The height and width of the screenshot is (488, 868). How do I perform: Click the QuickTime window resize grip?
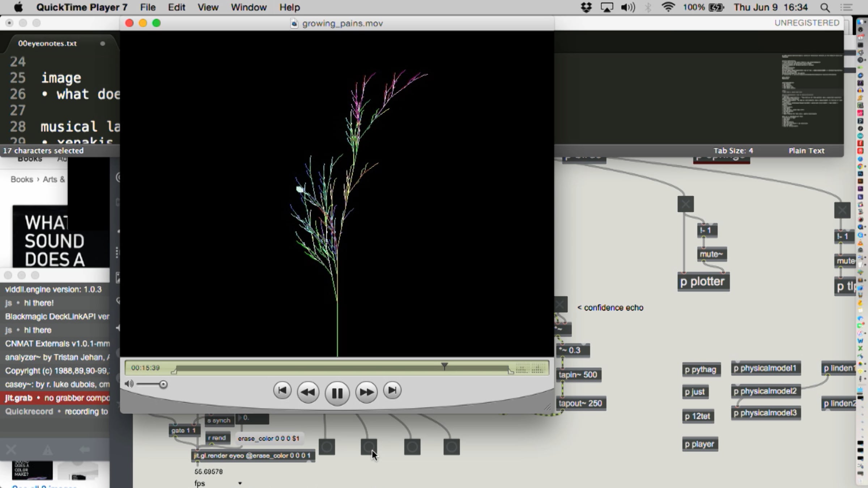click(548, 407)
